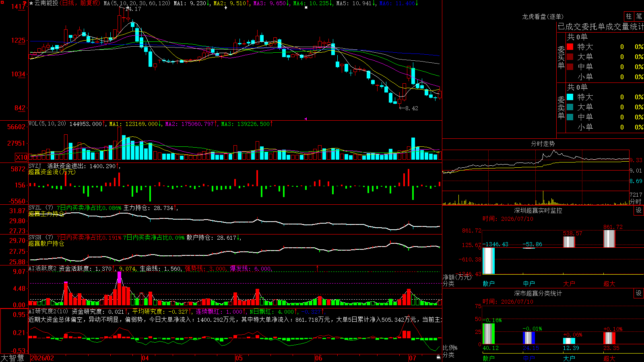Jump to the 07 month marker
The image size is (644, 362).
pos(413,358)
